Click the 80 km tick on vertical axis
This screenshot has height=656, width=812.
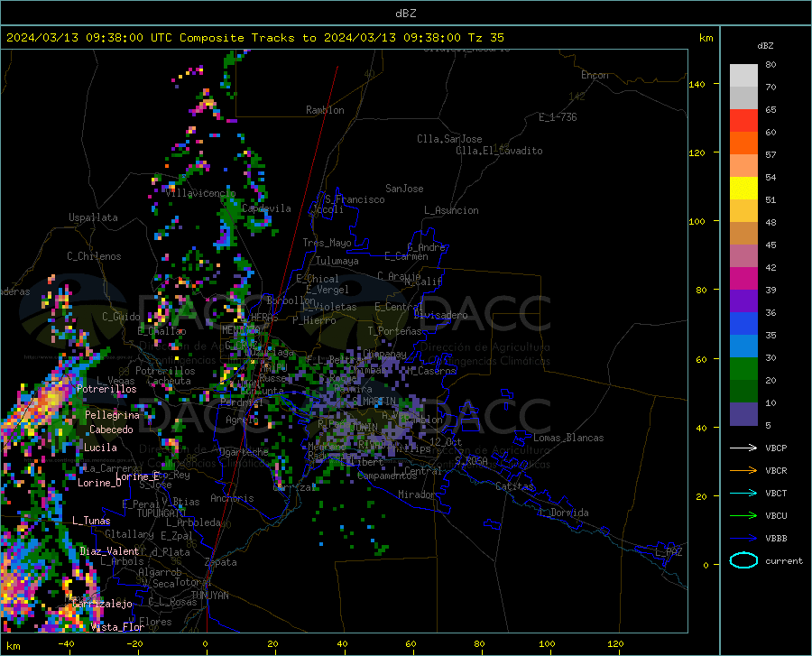701,290
